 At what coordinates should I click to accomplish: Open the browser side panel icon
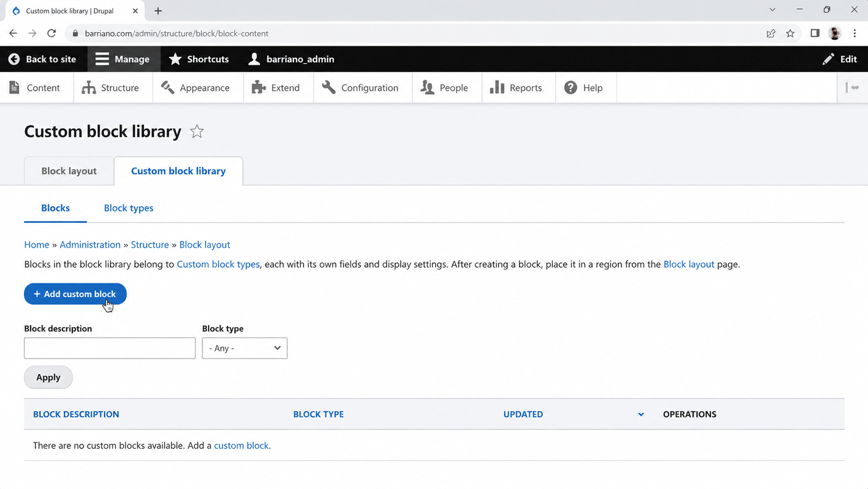click(815, 33)
